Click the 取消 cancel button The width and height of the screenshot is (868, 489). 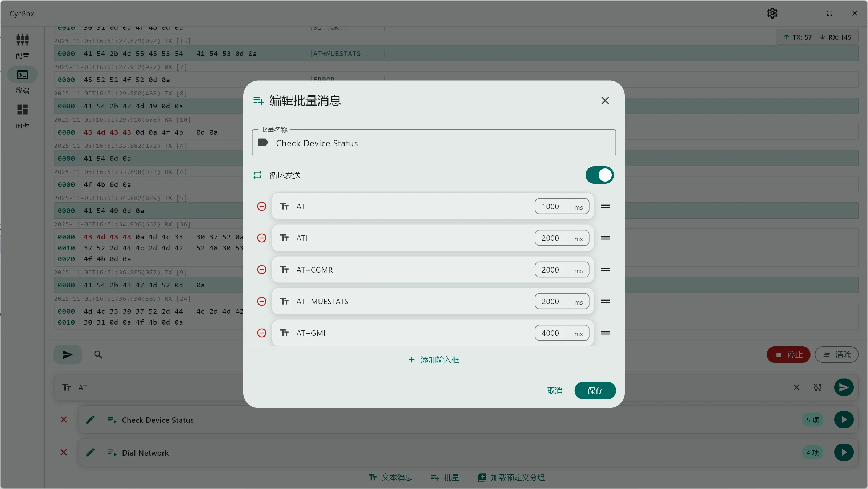(555, 390)
